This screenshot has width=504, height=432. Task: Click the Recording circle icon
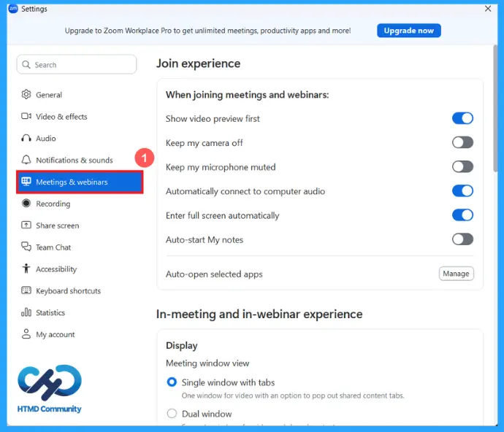pyautogui.click(x=26, y=204)
